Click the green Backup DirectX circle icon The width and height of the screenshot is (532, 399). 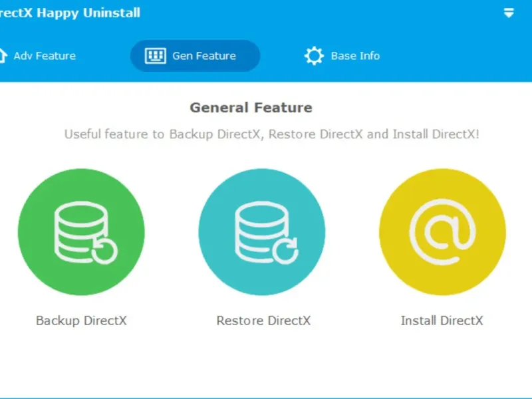tap(81, 232)
